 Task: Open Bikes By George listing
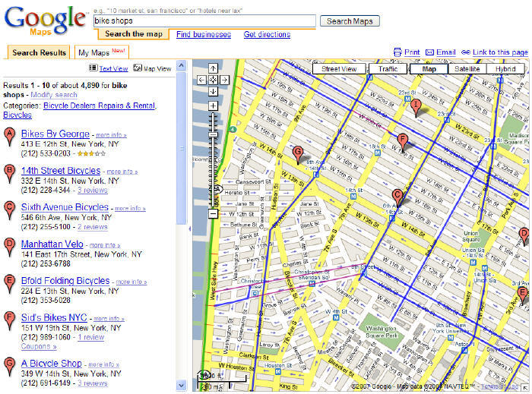(55, 134)
